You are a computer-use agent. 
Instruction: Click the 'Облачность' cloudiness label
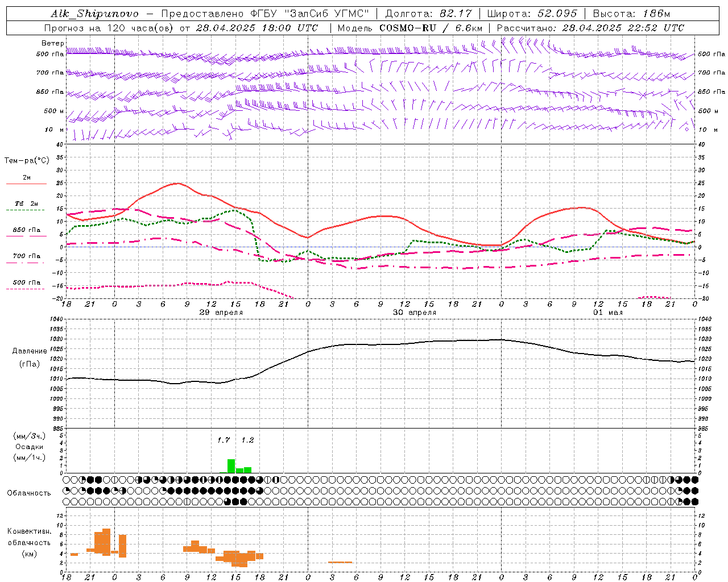pos(29,493)
